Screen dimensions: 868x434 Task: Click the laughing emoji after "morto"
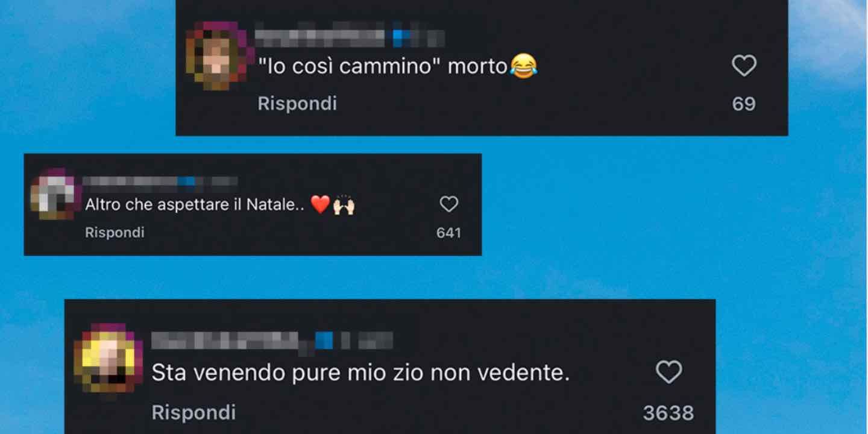[x=523, y=66]
